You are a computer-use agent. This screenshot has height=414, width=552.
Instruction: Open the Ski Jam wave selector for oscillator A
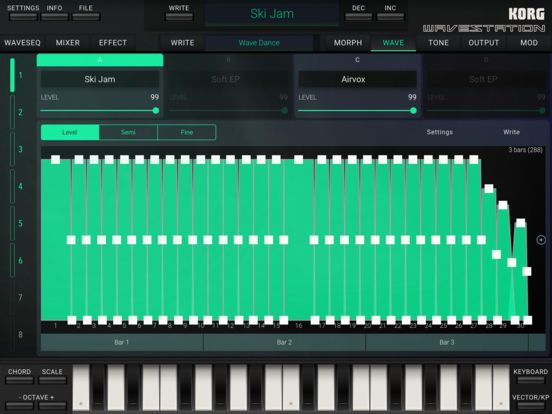100,79
